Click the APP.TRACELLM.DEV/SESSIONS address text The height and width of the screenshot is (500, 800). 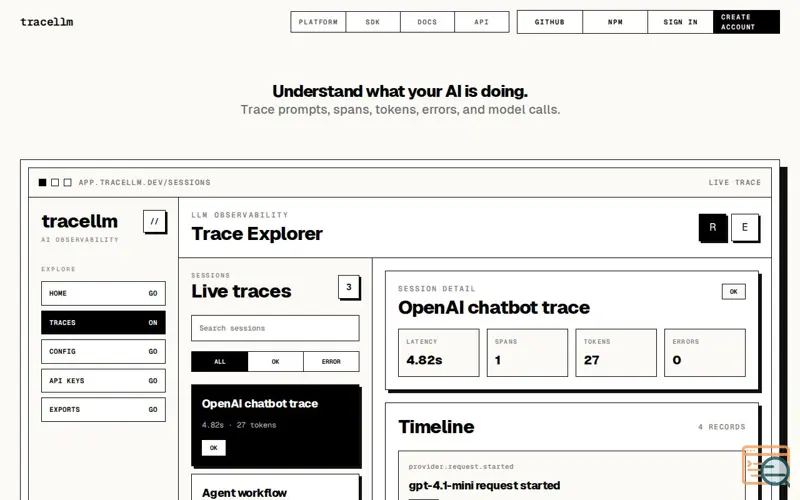click(x=144, y=182)
